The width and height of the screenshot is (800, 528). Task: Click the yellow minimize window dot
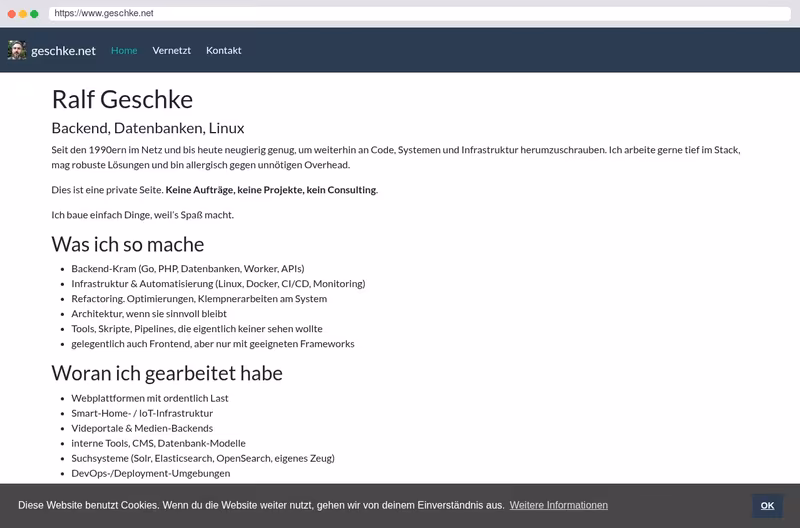[23, 14]
